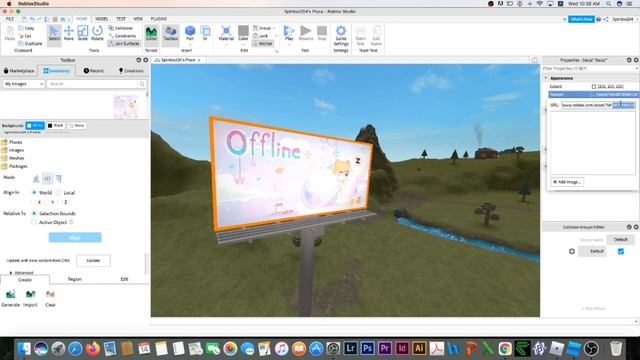
Task: Toggle Collisions option in Tools
Action: click(120, 28)
